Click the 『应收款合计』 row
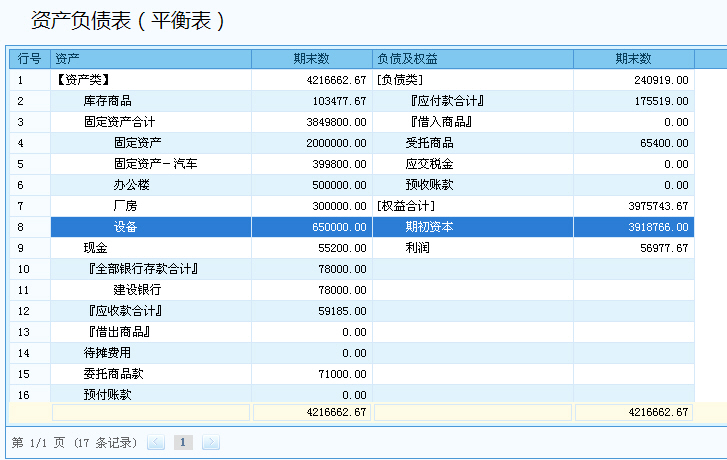The height and width of the screenshot is (460, 727). 124,311
